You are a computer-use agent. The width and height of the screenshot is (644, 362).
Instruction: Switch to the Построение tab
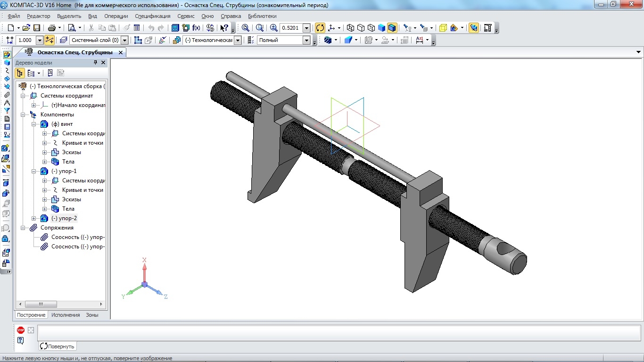32,314
